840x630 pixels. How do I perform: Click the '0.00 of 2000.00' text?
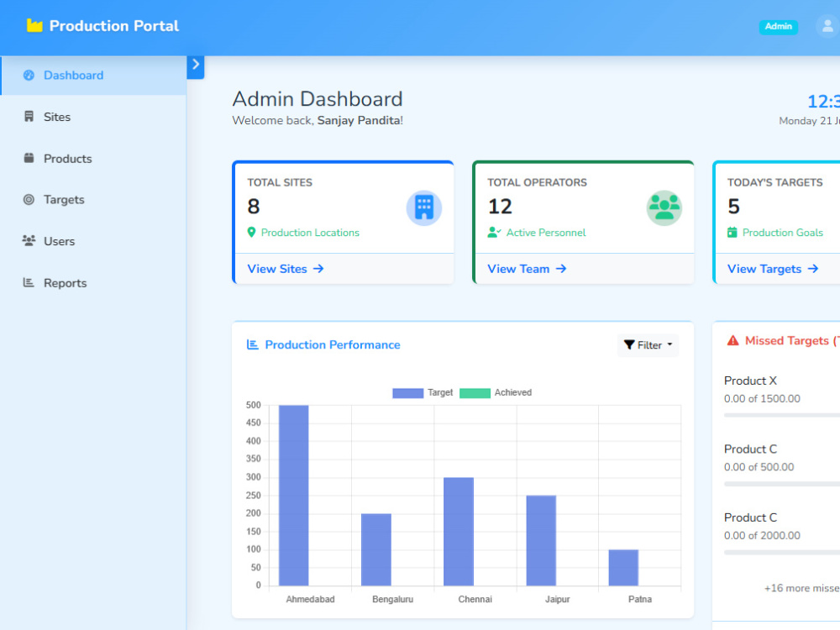coord(762,536)
